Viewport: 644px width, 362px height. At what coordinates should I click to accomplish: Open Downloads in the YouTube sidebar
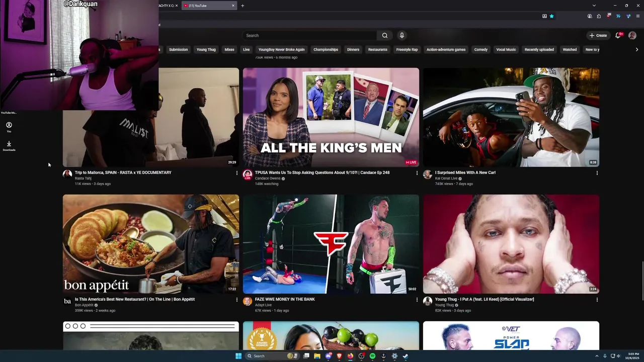(9, 146)
